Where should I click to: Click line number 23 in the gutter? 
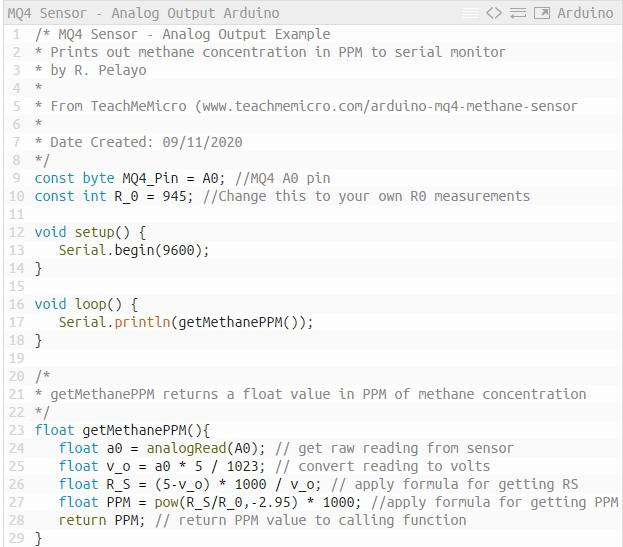(x=16, y=430)
